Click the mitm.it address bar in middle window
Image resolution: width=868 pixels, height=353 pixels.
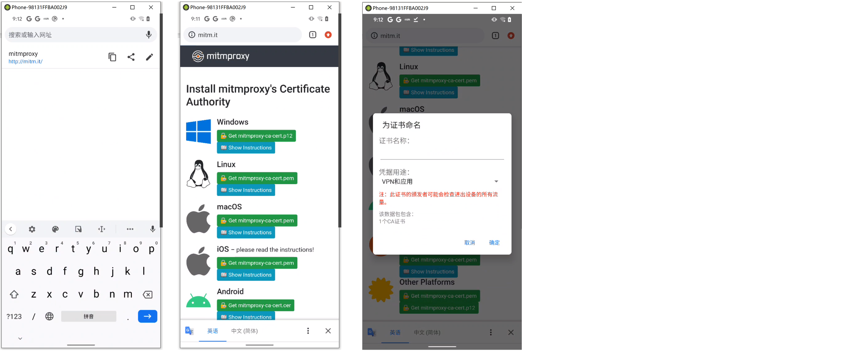click(243, 35)
